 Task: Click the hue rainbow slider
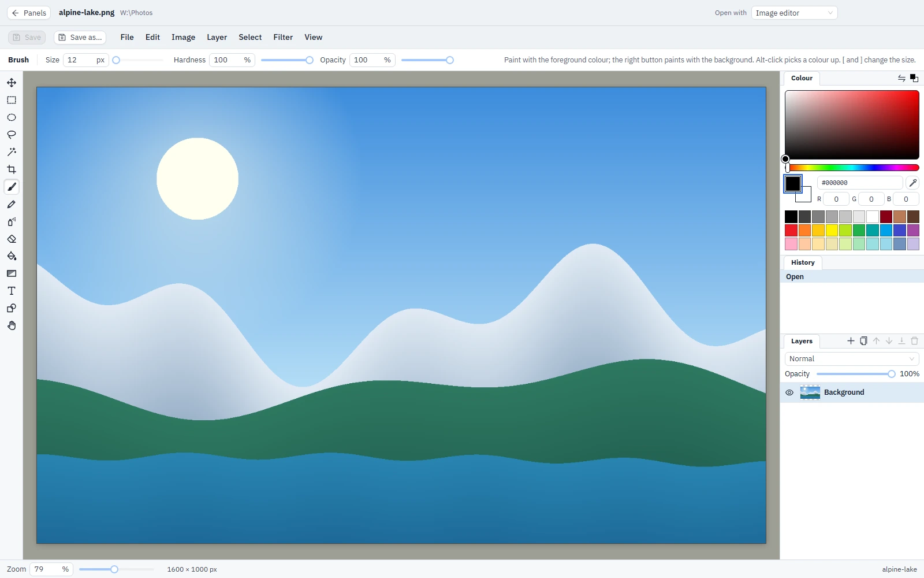[x=852, y=168]
